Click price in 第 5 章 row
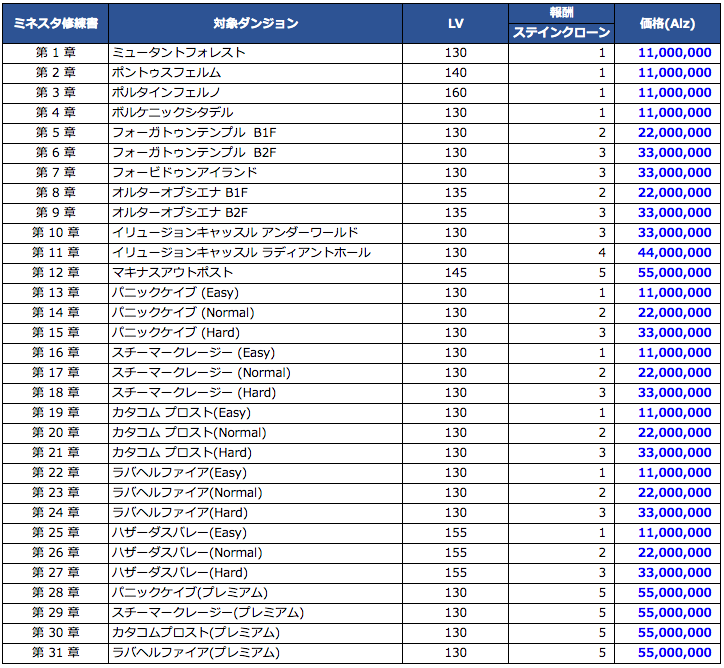Screen dimensions: 724x668 pyautogui.click(x=667, y=133)
